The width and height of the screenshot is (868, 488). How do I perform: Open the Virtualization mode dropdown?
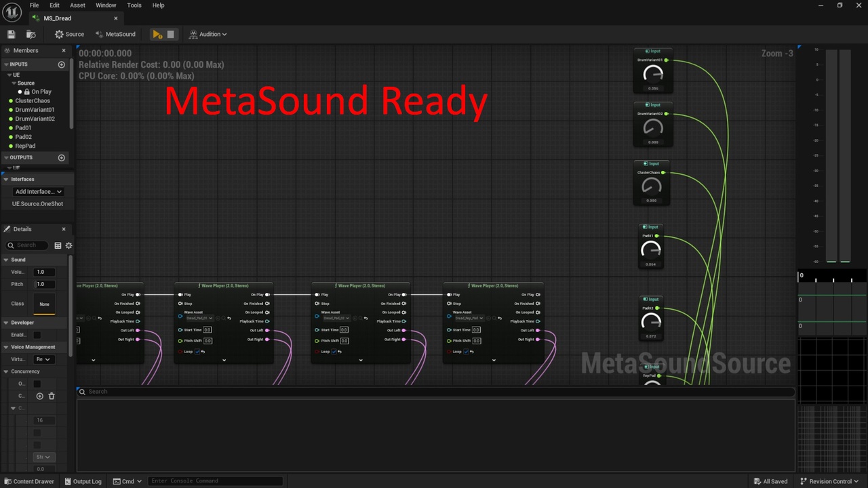(x=43, y=359)
